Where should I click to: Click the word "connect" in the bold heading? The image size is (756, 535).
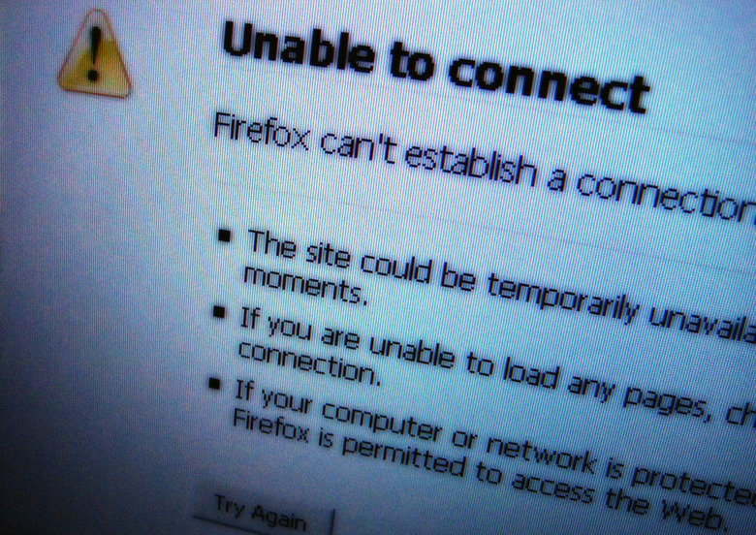pos(549,85)
